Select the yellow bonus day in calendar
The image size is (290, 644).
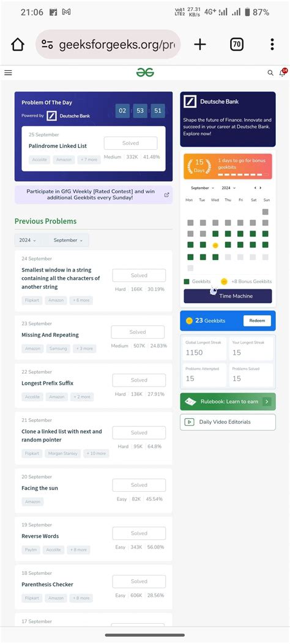pos(215,245)
